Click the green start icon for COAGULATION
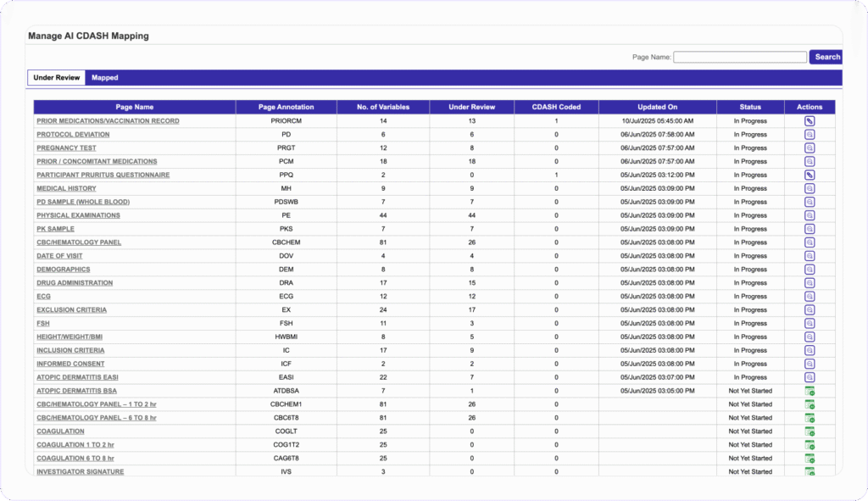The image size is (868, 501). point(809,431)
